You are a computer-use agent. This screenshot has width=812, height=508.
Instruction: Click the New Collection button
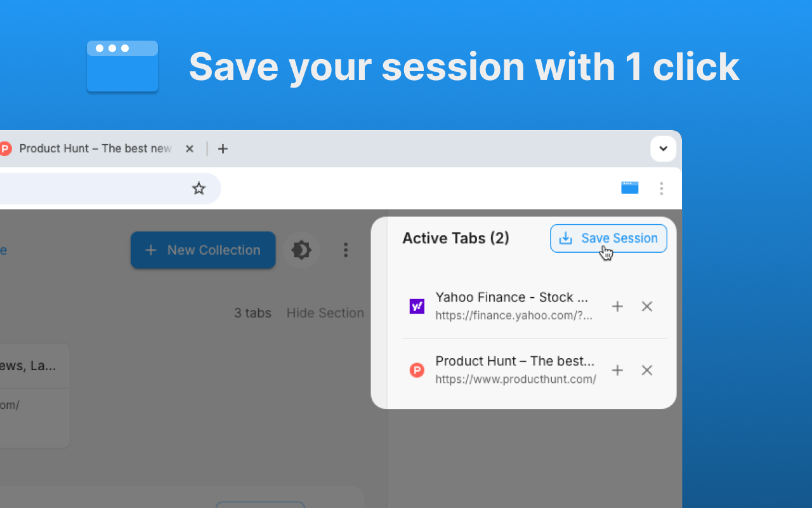202,250
